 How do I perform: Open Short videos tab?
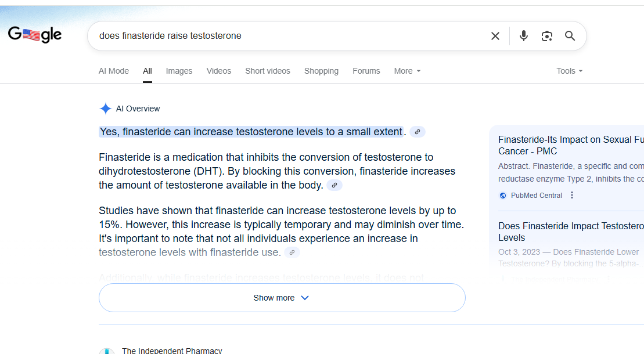click(268, 71)
